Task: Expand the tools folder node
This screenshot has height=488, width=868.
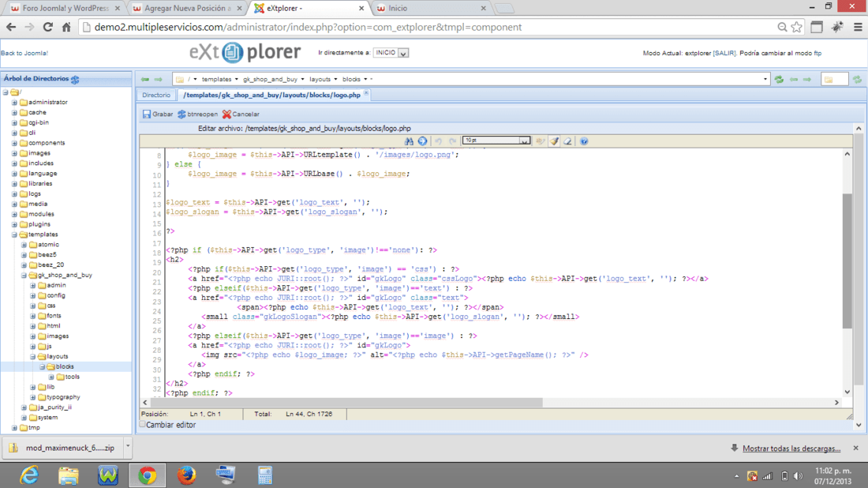Action: coord(51,377)
